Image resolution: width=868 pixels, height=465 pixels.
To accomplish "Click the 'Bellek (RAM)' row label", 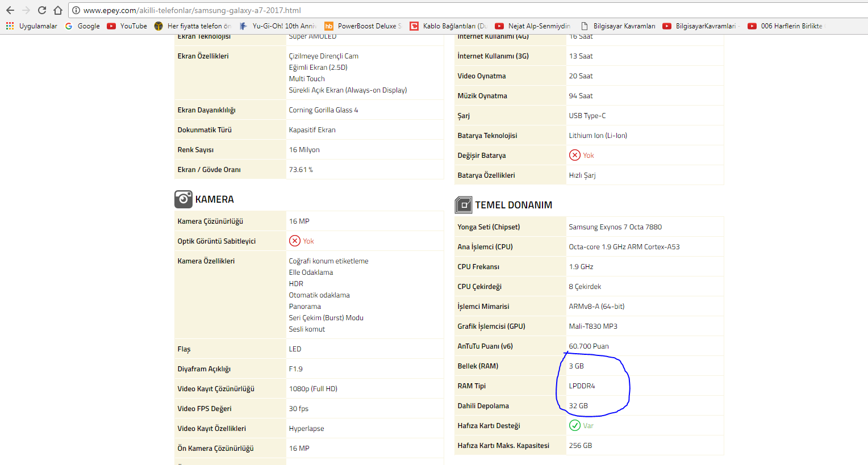I will tap(478, 366).
